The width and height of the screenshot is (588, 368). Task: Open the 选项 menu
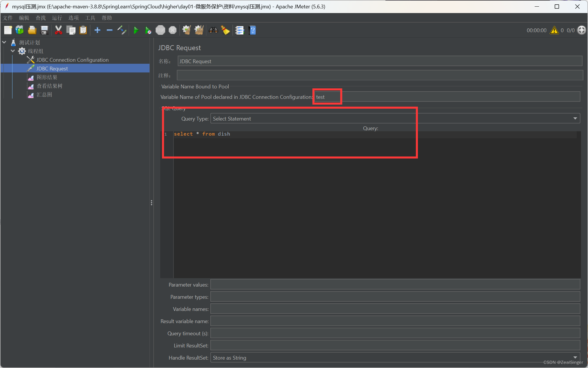pos(73,18)
